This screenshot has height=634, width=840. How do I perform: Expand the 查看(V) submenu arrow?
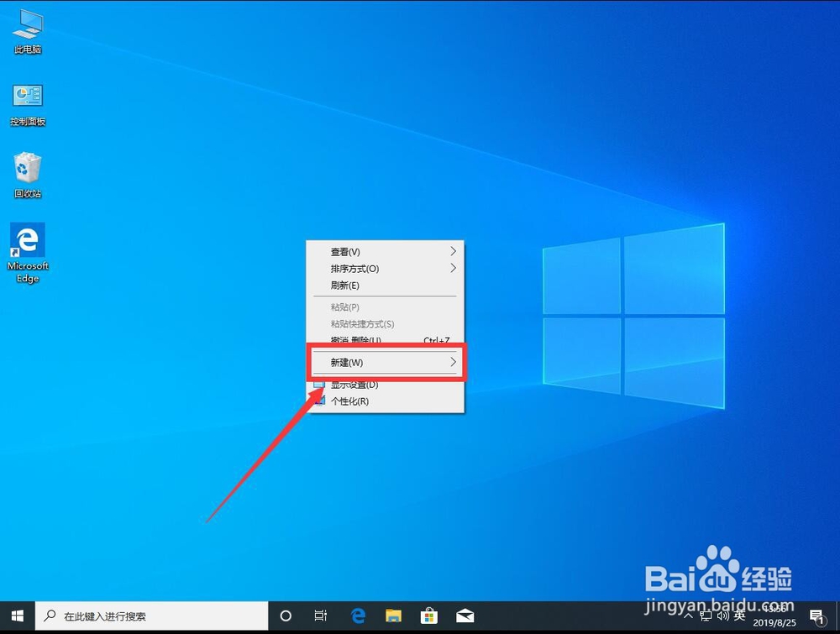click(x=454, y=251)
